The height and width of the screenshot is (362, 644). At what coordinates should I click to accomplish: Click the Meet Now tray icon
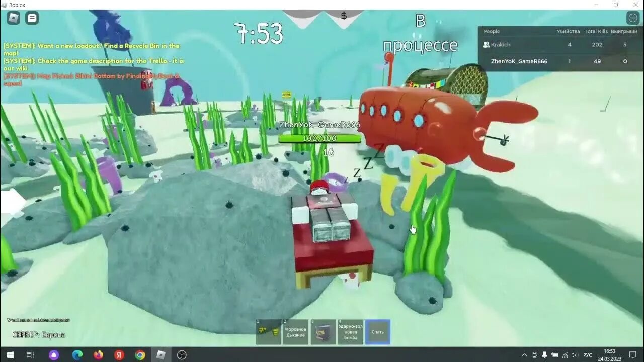coord(535,355)
